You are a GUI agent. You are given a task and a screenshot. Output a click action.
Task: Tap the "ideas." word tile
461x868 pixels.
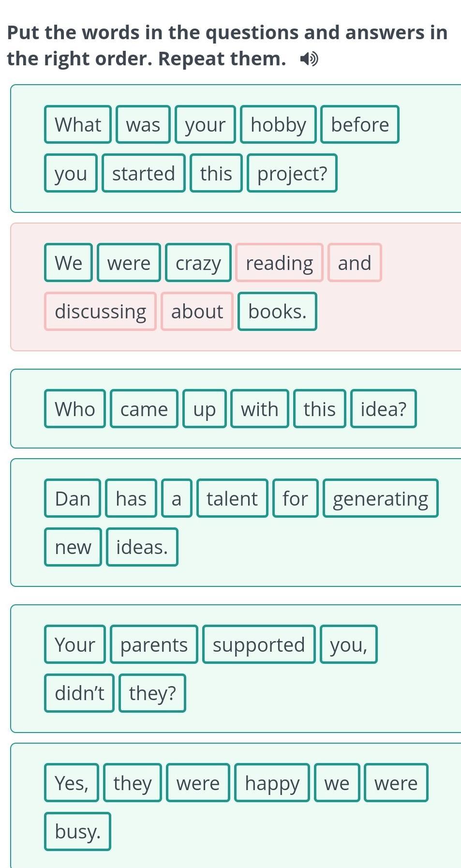[x=142, y=547]
